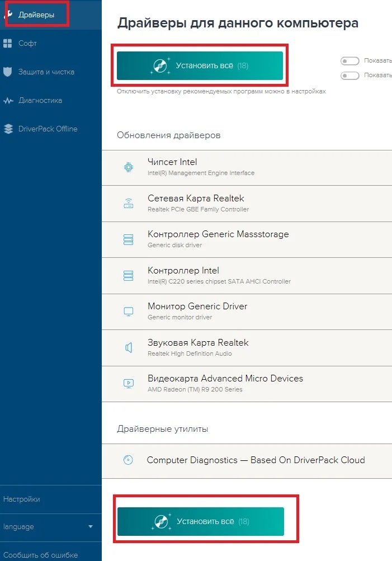Click the Computer Diagnostics disc icon
This screenshot has height=561, width=392.
pos(128,460)
